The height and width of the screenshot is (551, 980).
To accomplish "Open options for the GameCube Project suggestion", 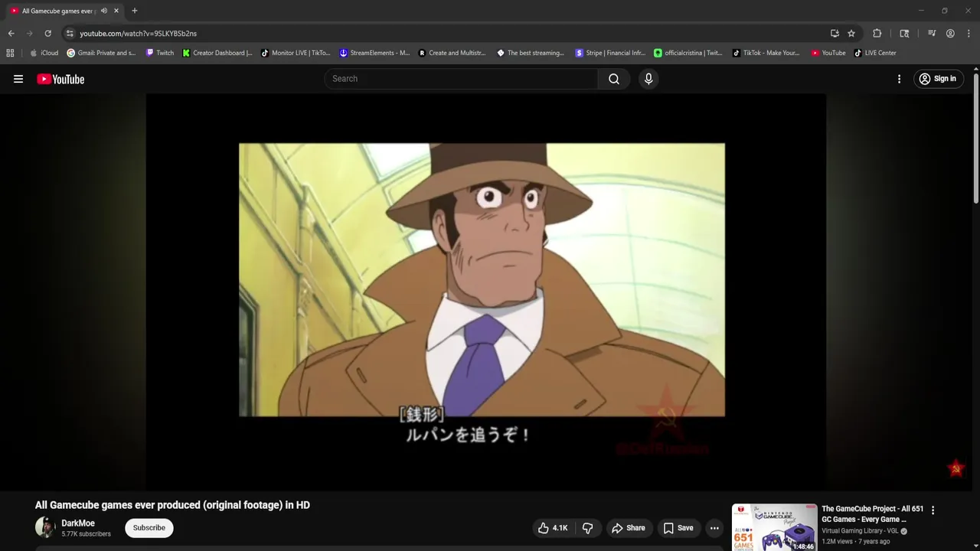I will pyautogui.click(x=933, y=510).
